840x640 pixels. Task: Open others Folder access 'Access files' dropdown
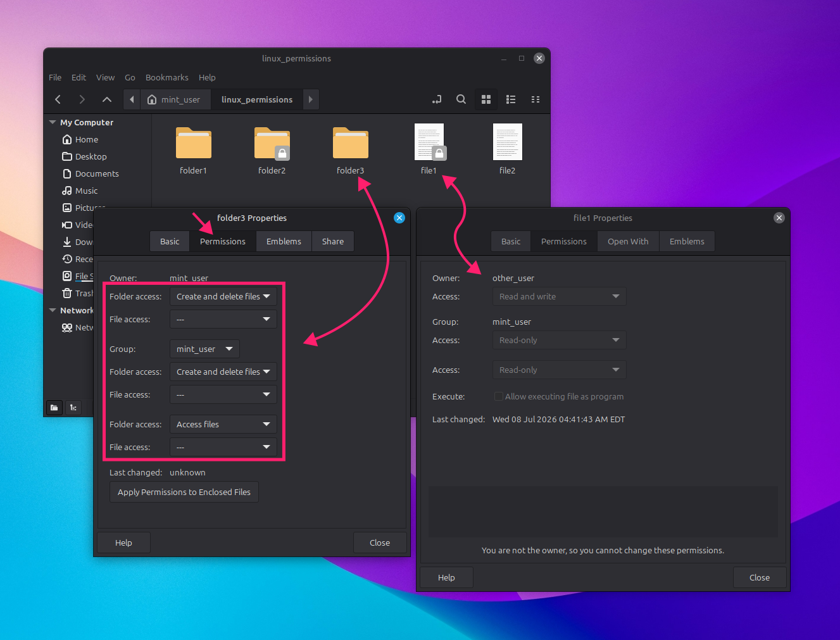[223, 424]
